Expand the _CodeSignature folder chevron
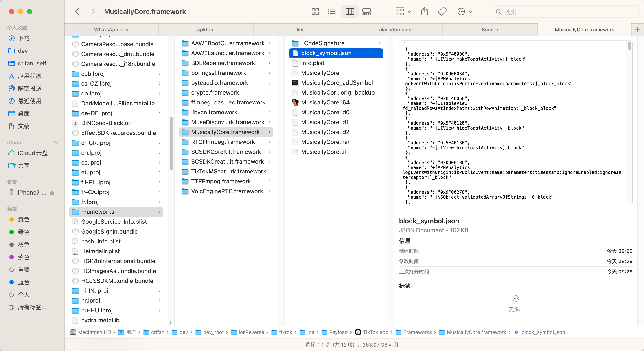This screenshot has height=351, width=644. (x=379, y=43)
